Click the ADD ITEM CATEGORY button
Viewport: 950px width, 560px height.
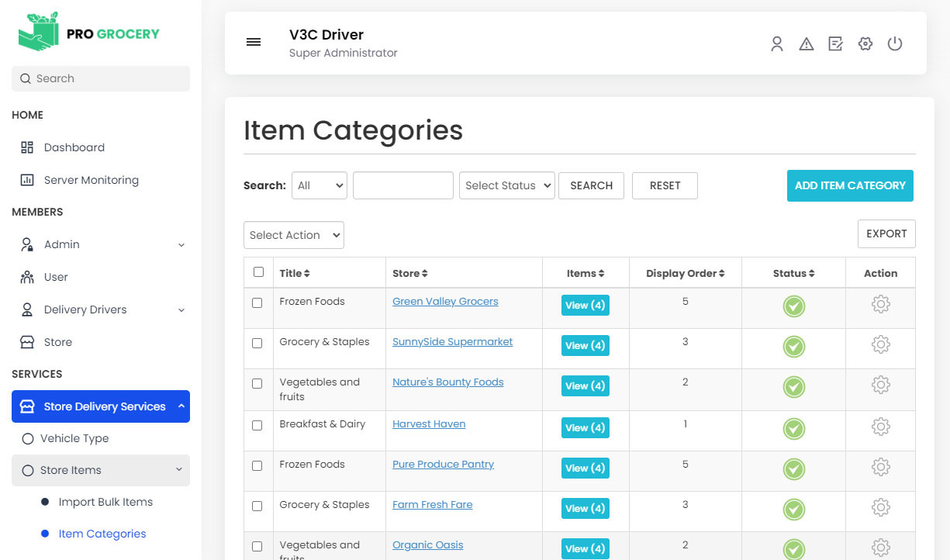point(850,185)
